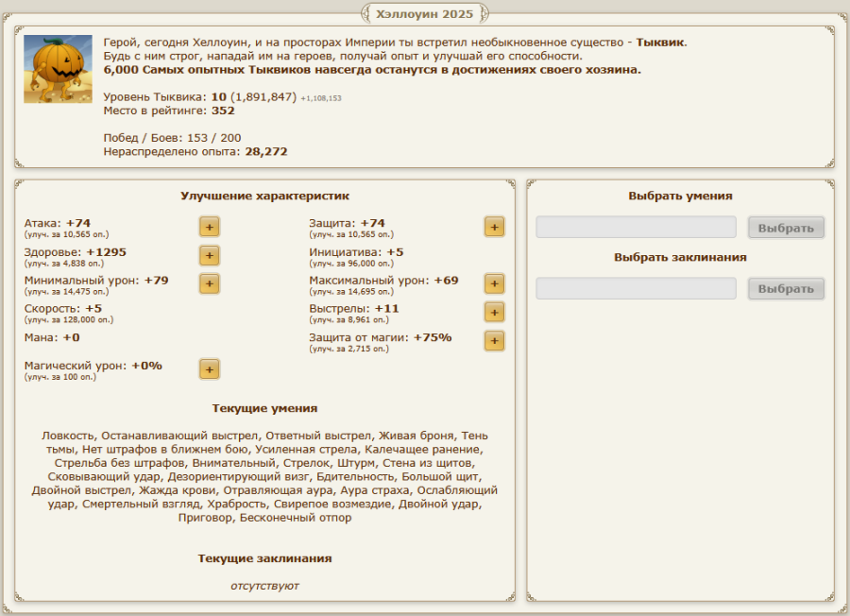Click the Хэллоуин 2025 page title
The height and width of the screenshot is (616, 850).
425,13
